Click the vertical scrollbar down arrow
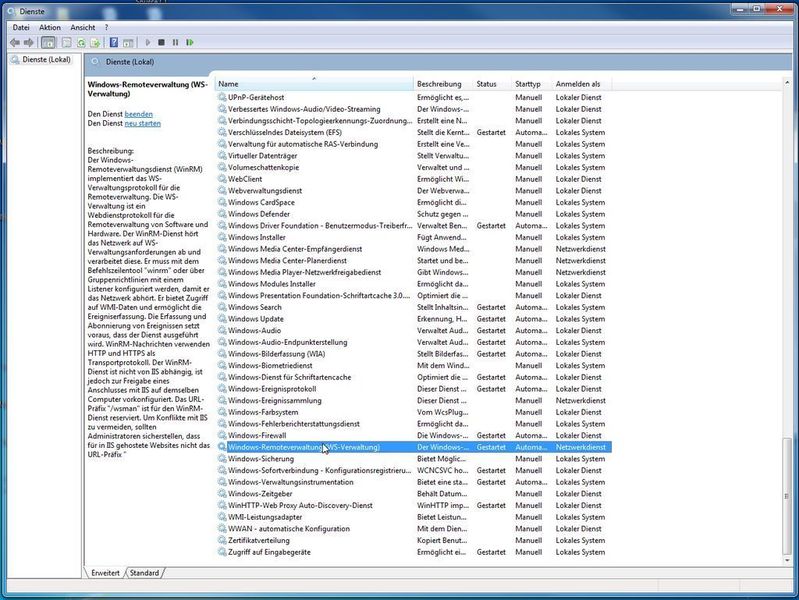The width and height of the screenshot is (799, 600). (x=787, y=560)
